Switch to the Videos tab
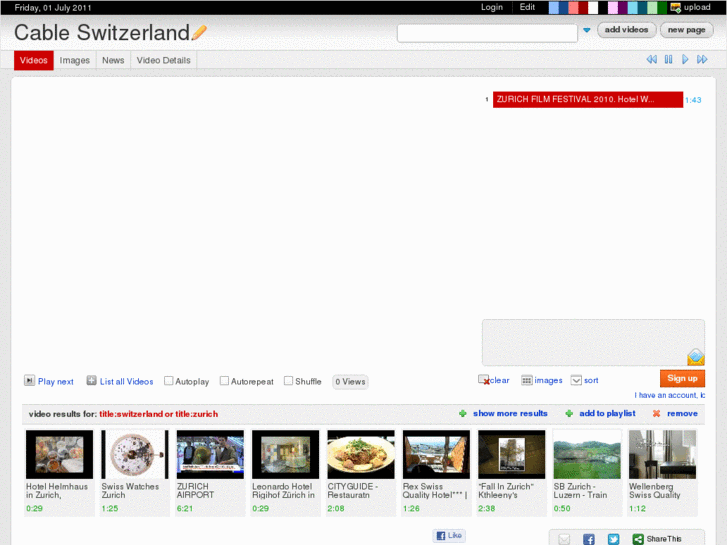The image size is (727, 545). tap(34, 60)
